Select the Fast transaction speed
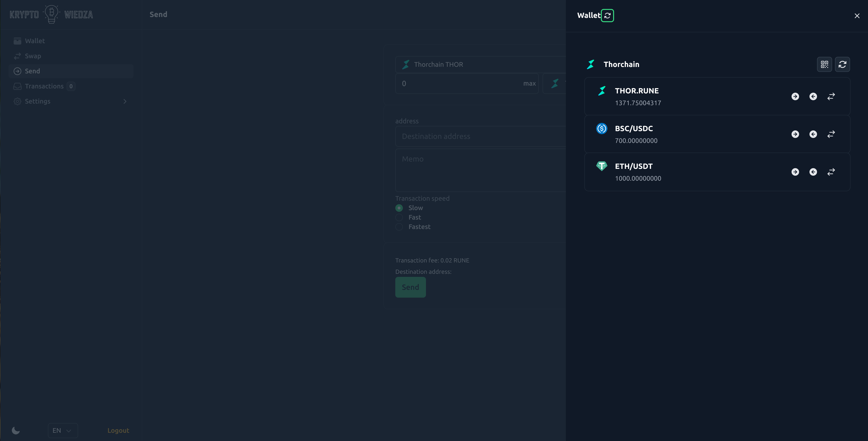 coord(399,217)
